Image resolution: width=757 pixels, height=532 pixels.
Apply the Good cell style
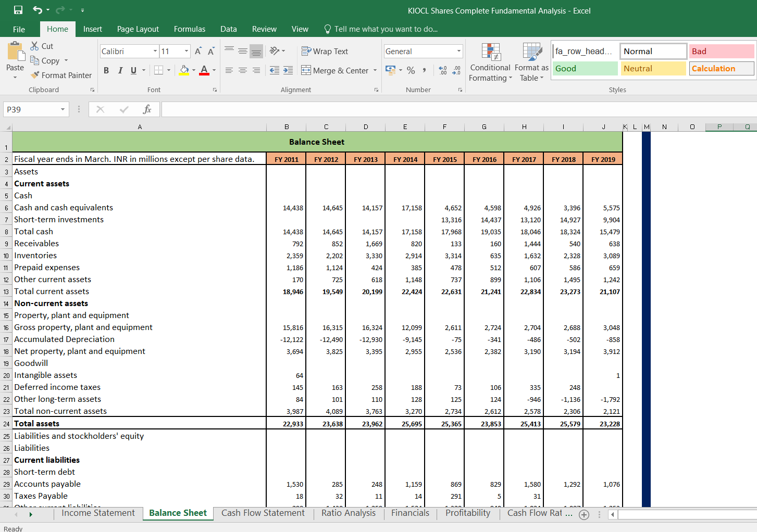(585, 68)
